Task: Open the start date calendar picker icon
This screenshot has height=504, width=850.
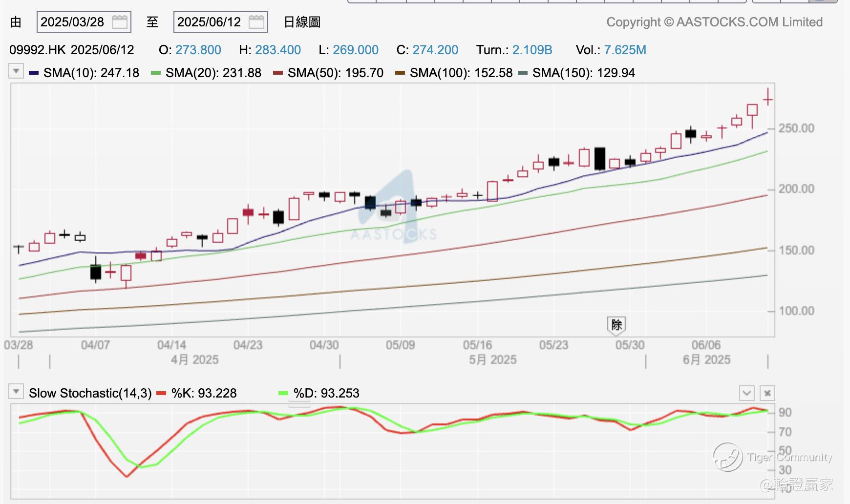Action: [x=120, y=22]
